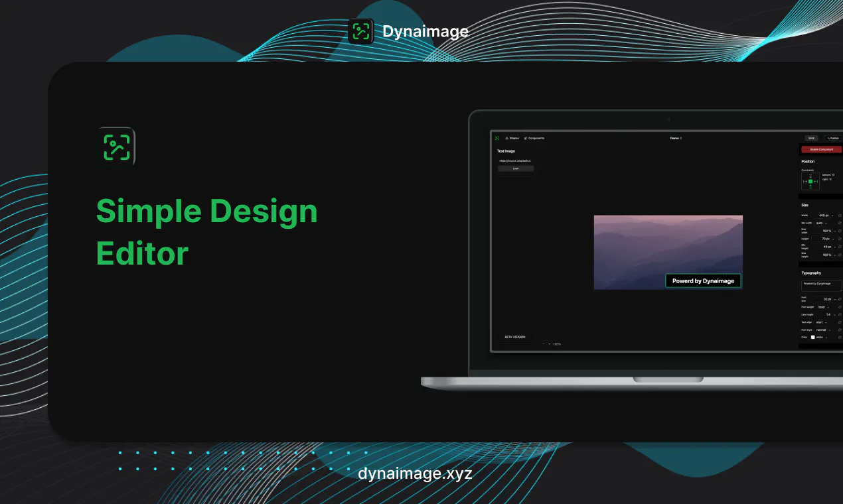
Task: Open the Font size unit dropdown
Action: click(x=835, y=299)
